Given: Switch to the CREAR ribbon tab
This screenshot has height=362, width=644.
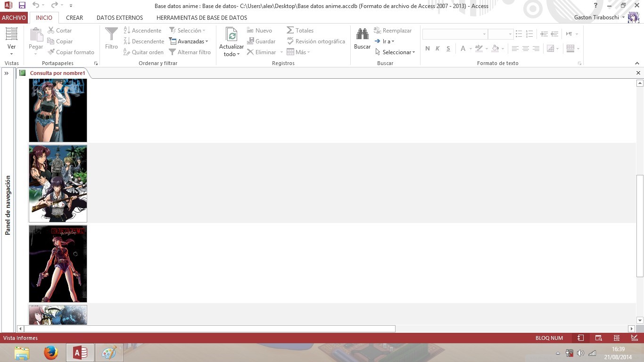Looking at the screenshot, I should click(x=74, y=17).
